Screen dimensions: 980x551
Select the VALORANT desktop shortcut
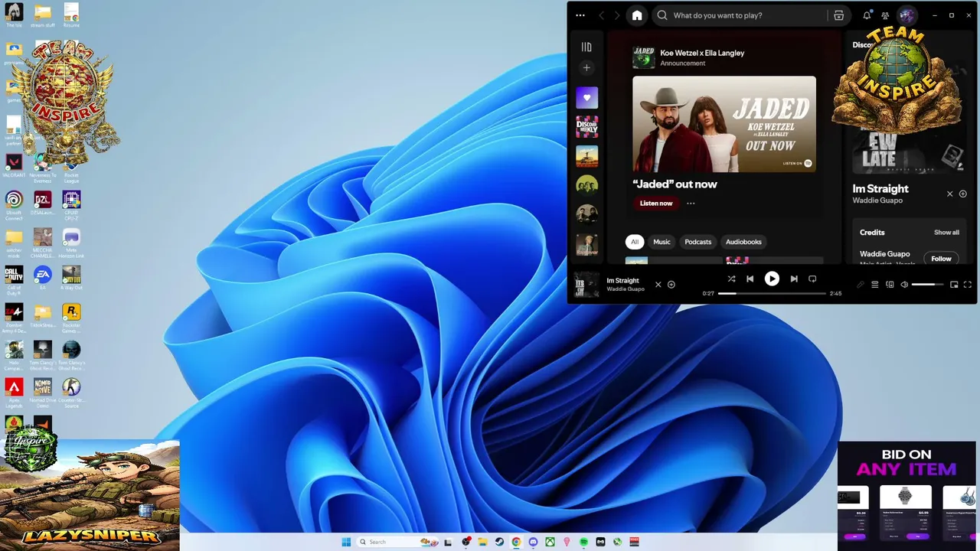[14, 165]
